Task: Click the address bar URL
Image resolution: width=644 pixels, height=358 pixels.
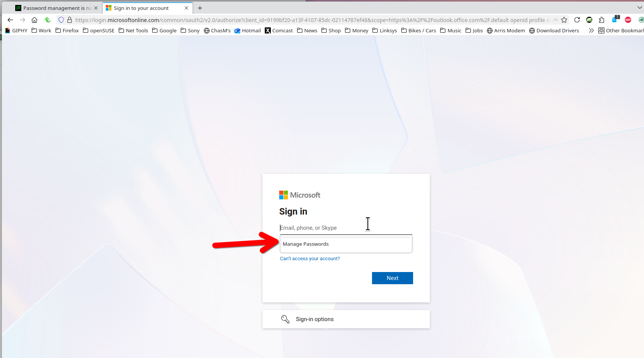Action: [x=312, y=20]
